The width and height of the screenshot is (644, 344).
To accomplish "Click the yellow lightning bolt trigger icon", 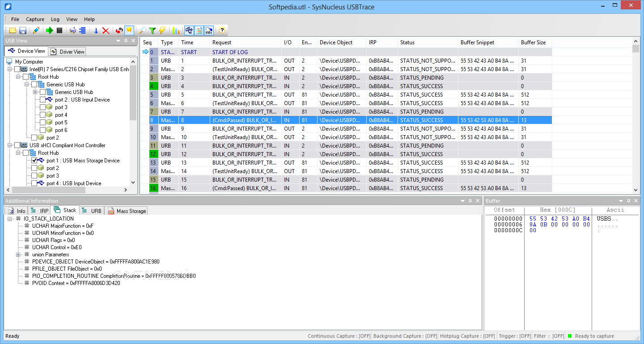I will click(x=162, y=30).
